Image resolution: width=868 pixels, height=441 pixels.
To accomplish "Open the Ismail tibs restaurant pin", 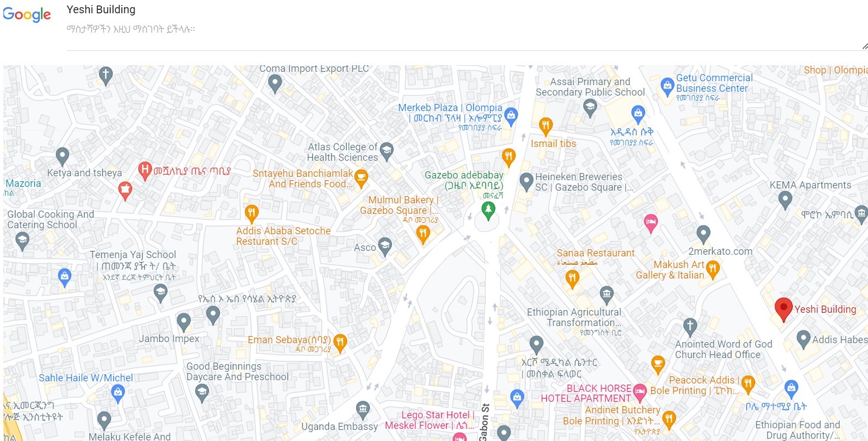I will pyautogui.click(x=546, y=126).
